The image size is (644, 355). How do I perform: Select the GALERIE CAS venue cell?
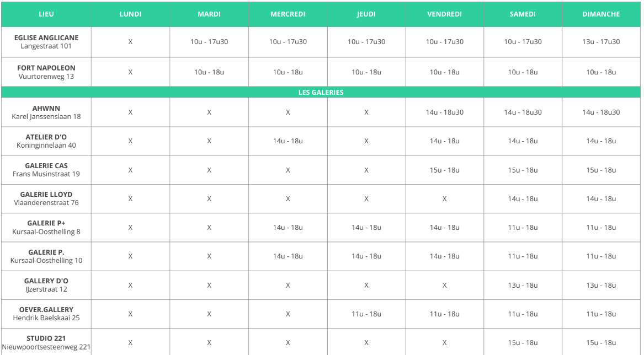46,170
